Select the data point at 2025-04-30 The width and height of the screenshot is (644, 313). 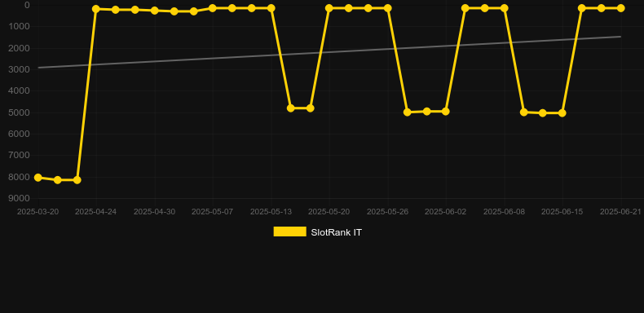click(x=154, y=11)
